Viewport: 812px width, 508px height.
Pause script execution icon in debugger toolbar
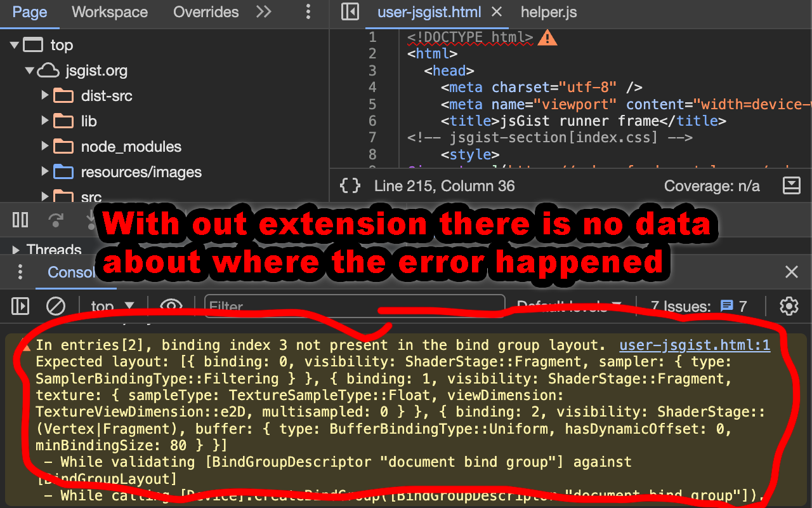click(x=20, y=219)
